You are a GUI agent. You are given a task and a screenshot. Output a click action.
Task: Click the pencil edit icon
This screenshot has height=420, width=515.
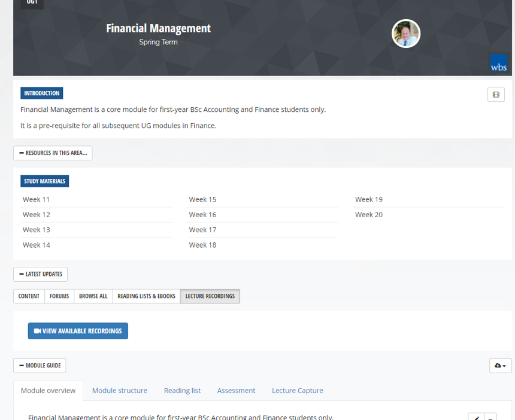(x=476, y=417)
